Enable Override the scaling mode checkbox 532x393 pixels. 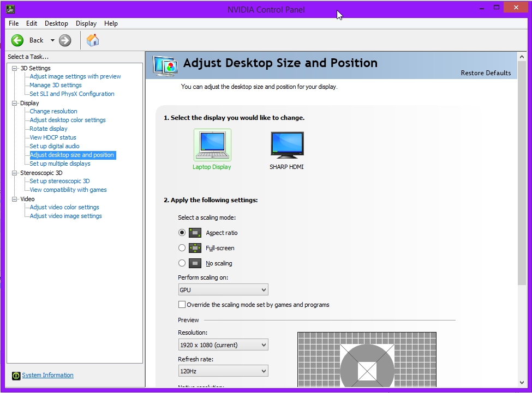pos(182,305)
